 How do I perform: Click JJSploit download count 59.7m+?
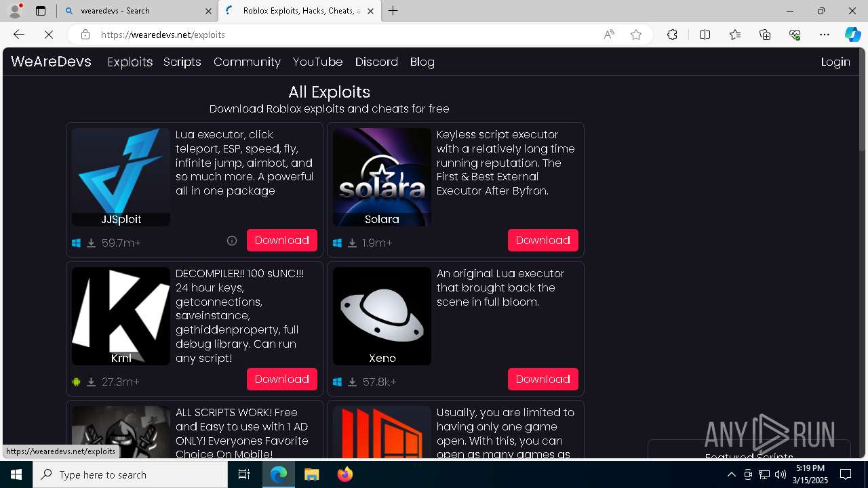coord(121,243)
